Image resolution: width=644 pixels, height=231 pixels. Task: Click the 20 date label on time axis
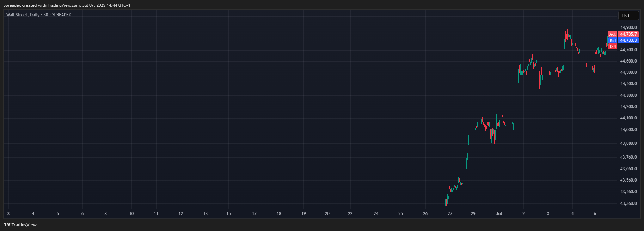coord(327,214)
